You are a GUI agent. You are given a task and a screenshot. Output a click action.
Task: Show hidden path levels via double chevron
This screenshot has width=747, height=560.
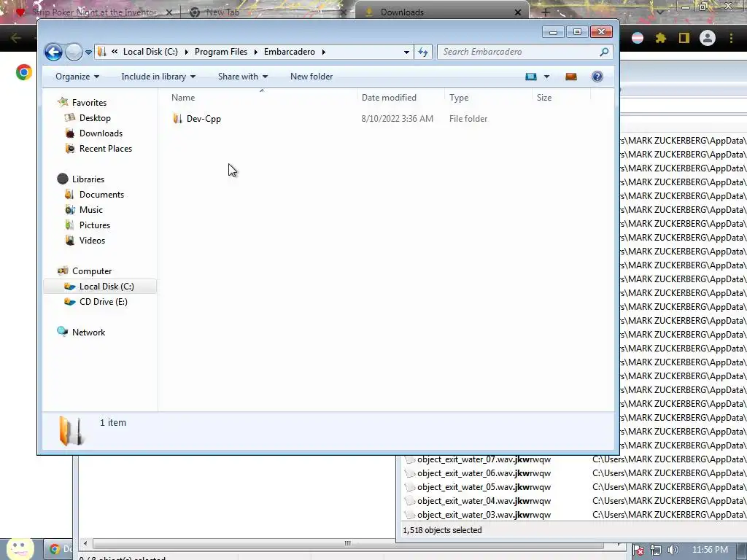coord(115,52)
